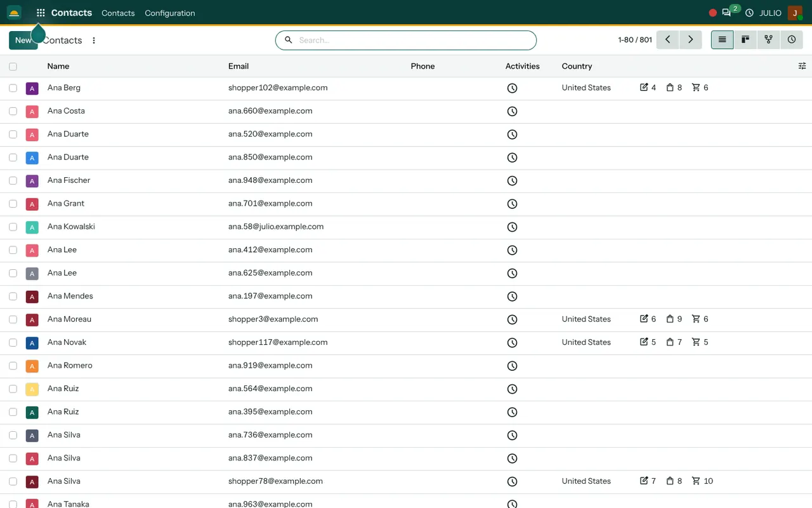Go to next page of records
This screenshot has width=812, height=508.
coord(690,39)
